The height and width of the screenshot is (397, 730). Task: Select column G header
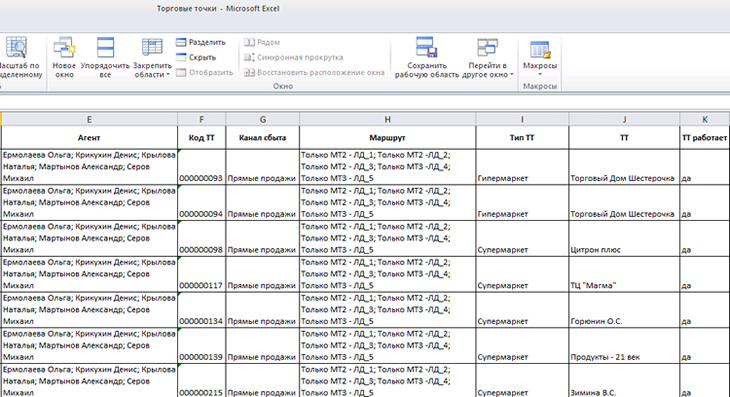[x=263, y=120]
